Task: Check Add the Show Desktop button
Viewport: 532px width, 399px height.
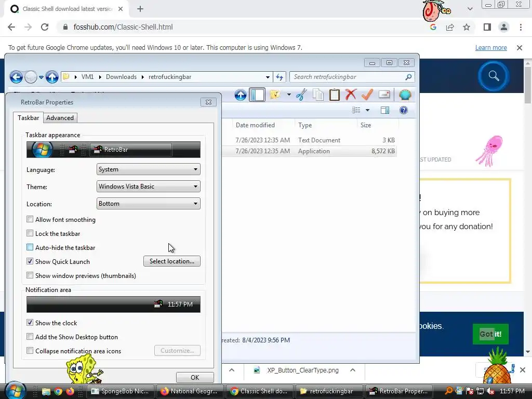Action: (x=30, y=337)
